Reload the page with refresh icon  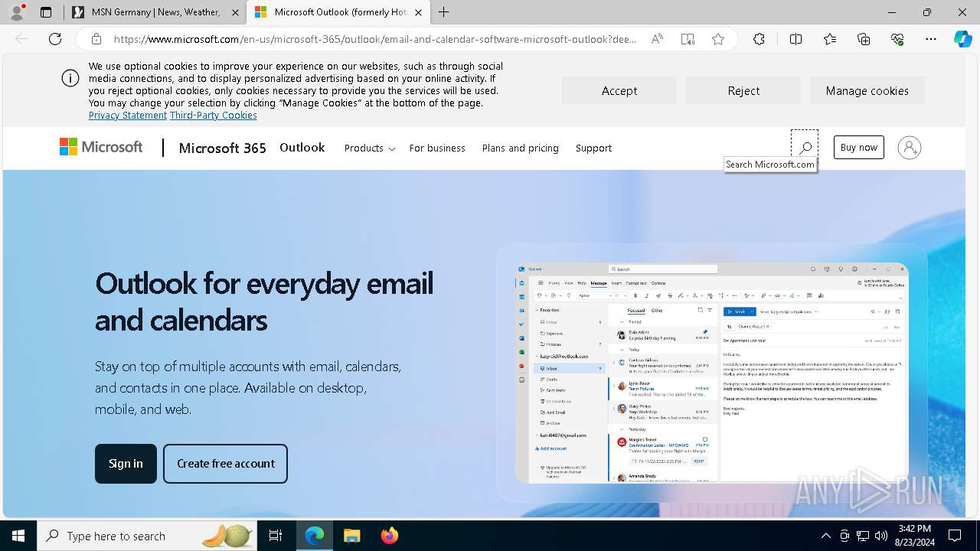click(55, 39)
